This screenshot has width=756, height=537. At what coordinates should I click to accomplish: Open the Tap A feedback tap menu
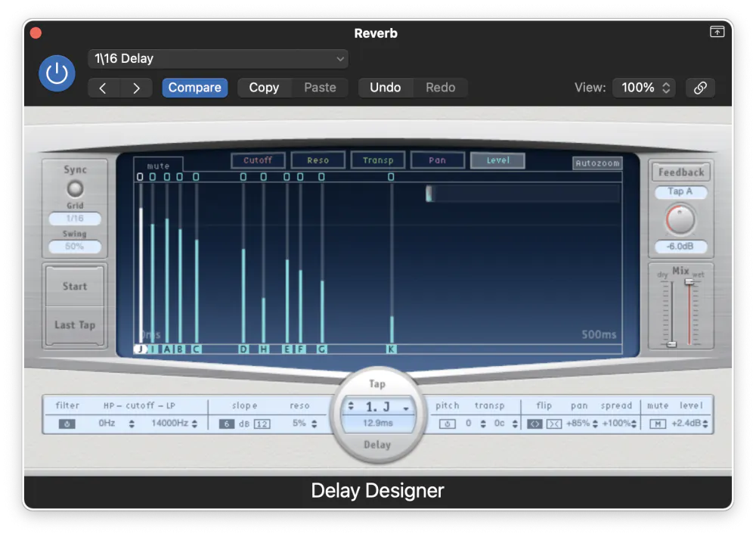680,192
